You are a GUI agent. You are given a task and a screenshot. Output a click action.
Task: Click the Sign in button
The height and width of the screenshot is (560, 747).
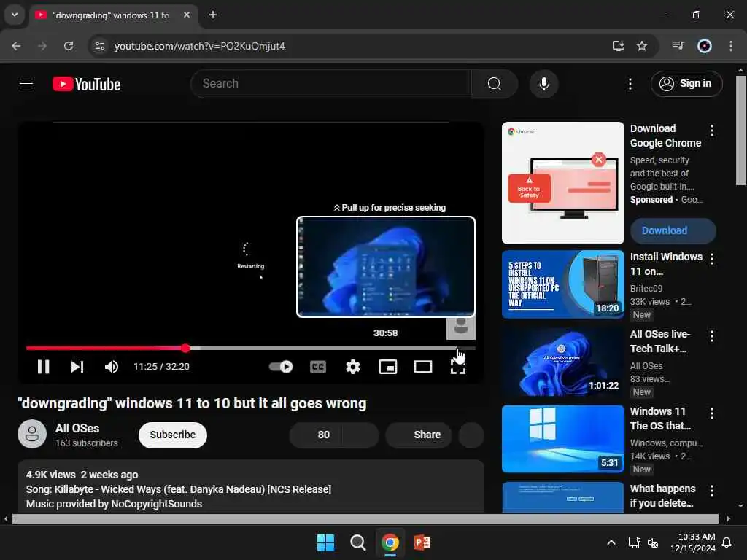[x=686, y=84]
